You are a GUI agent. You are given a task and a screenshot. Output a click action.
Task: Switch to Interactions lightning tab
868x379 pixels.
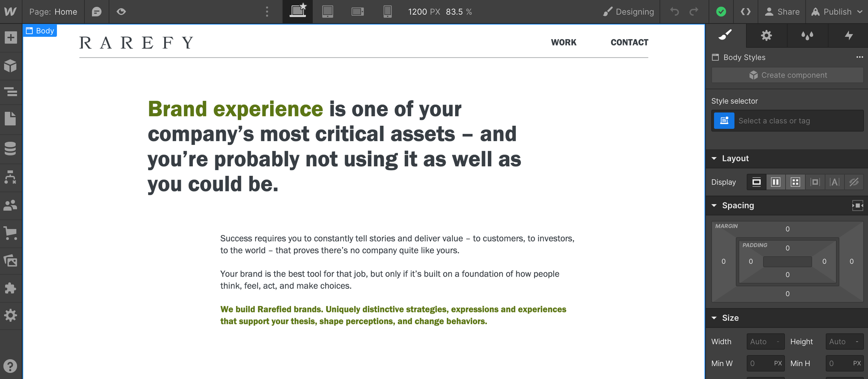849,35
